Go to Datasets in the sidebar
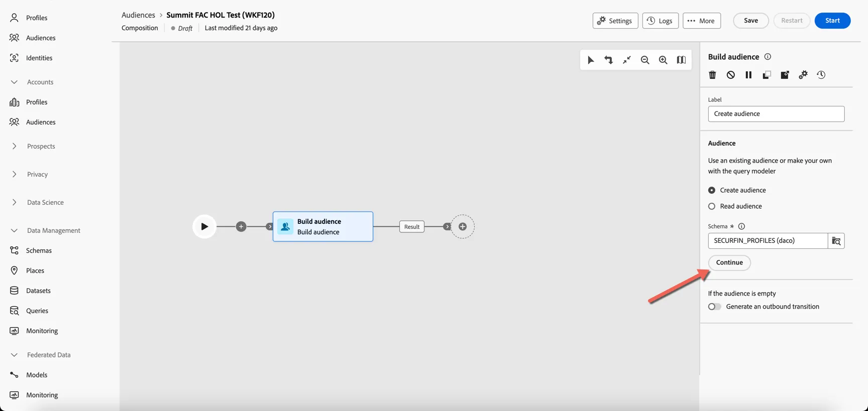The height and width of the screenshot is (411, 868). pos(38,291)
